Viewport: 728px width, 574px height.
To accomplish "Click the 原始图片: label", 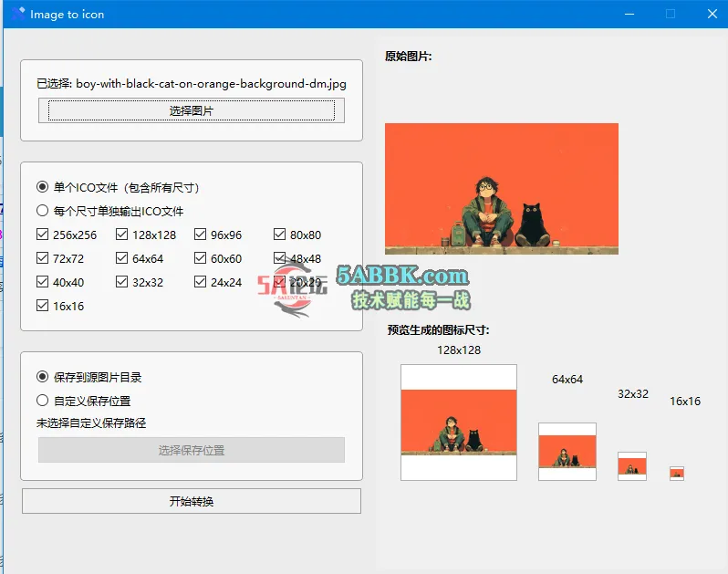I will (408, 57).
